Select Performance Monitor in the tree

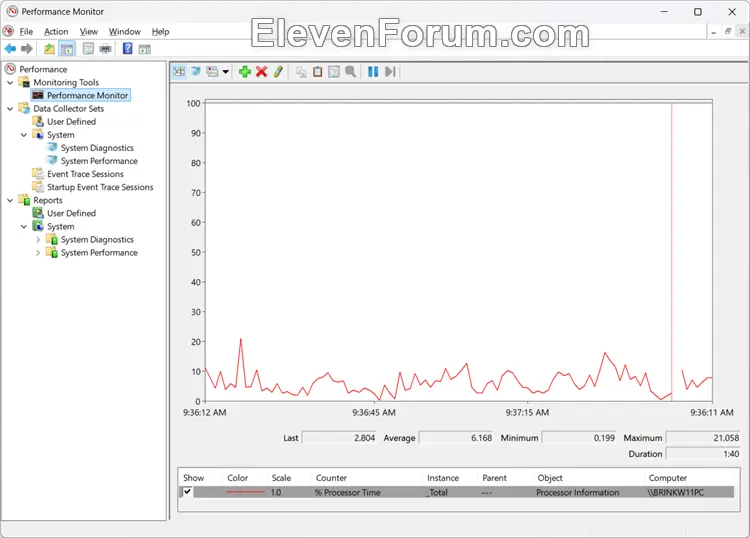[x=88, y=95]
